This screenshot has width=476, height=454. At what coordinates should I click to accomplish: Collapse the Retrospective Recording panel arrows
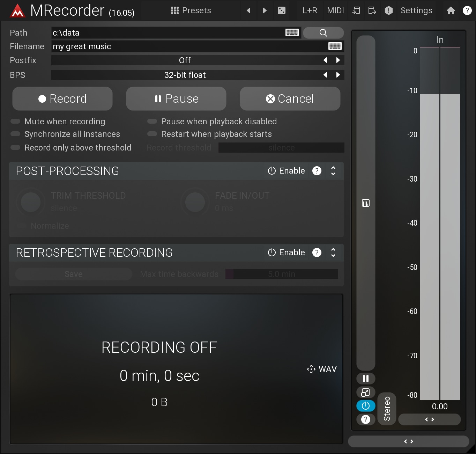pos(333,252)
